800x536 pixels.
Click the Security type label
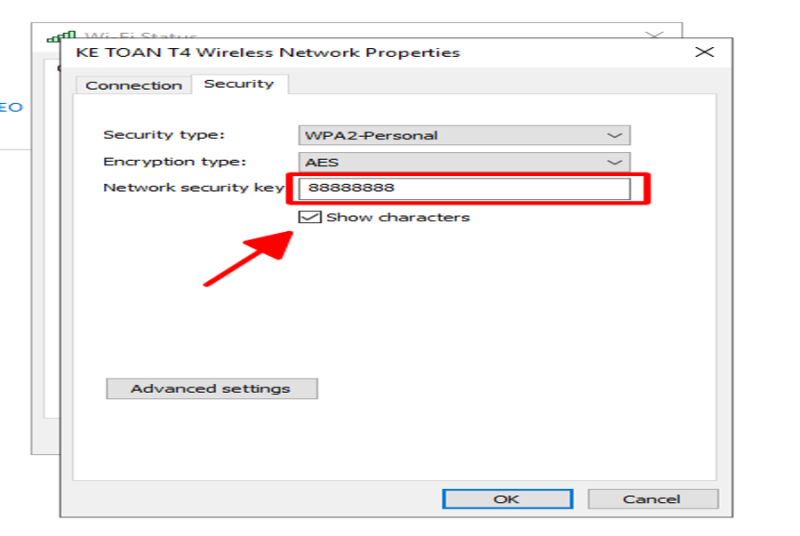point(164,135)
